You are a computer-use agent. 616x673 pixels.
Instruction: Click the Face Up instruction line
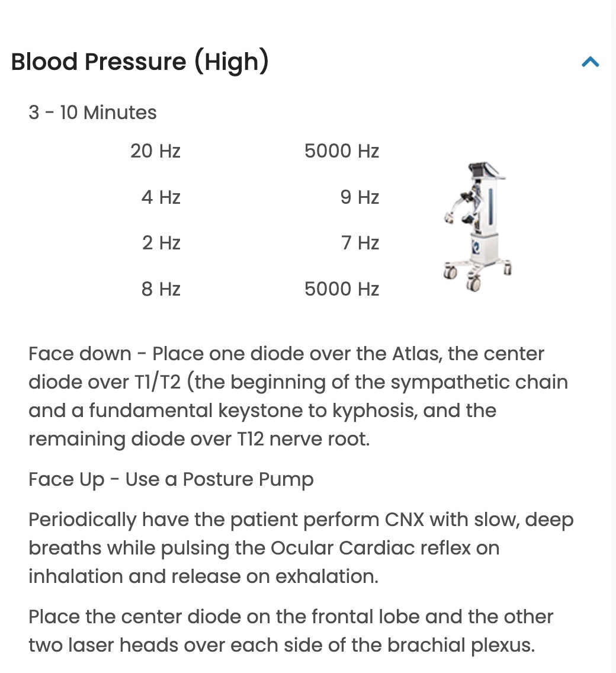click(x=171, y=479)
